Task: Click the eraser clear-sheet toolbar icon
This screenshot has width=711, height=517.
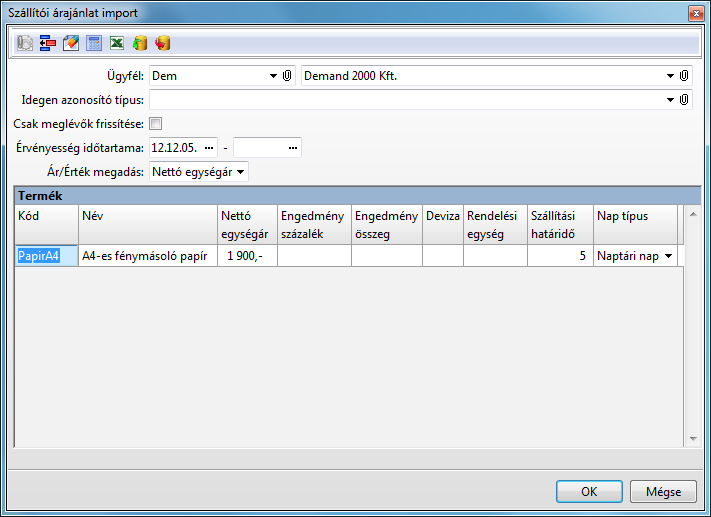Action: coord(71,43)
